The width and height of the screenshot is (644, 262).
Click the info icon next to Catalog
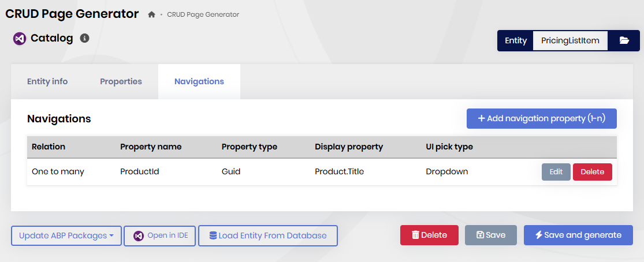[84, 38]
